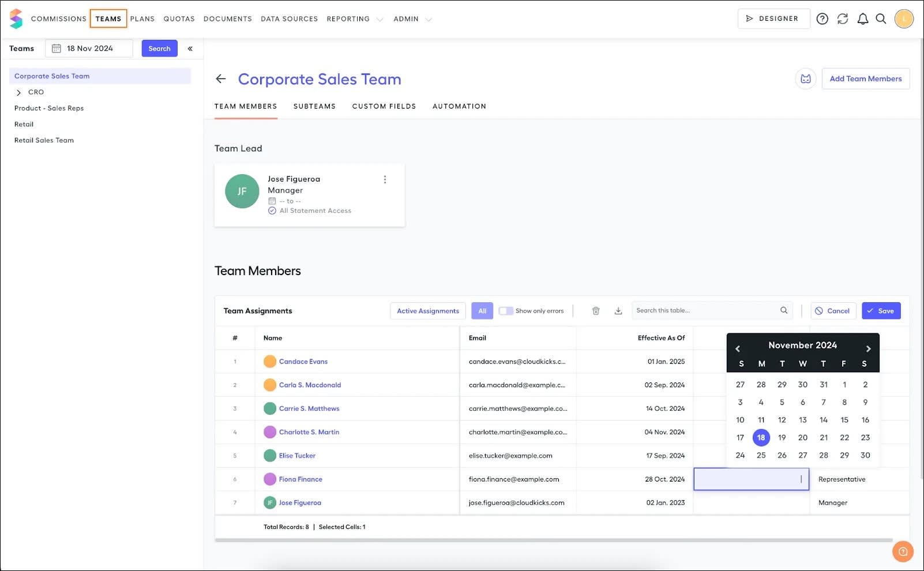Click the global search magnifier icon
Screen dimensions: 924x571
(881, 19)
